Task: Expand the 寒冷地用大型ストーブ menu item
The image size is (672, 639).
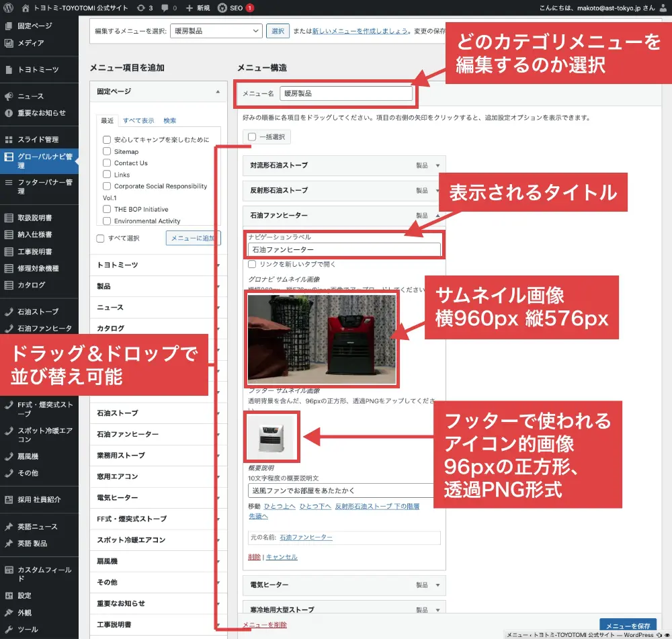Action: point(437,610)
